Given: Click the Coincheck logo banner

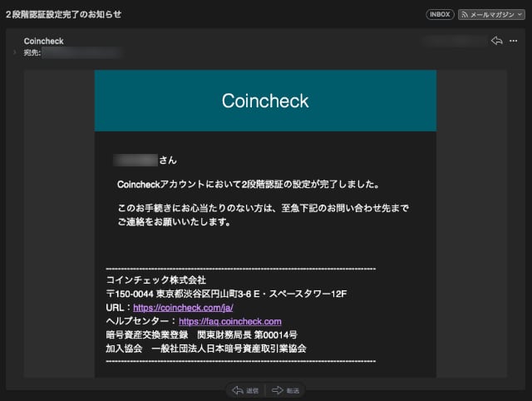Looking at the screenshot, I should click(265, 101).
